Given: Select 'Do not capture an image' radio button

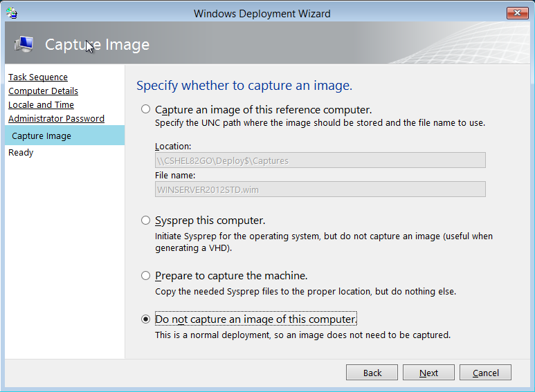Looking at the screenshot, I should [145, 319].
